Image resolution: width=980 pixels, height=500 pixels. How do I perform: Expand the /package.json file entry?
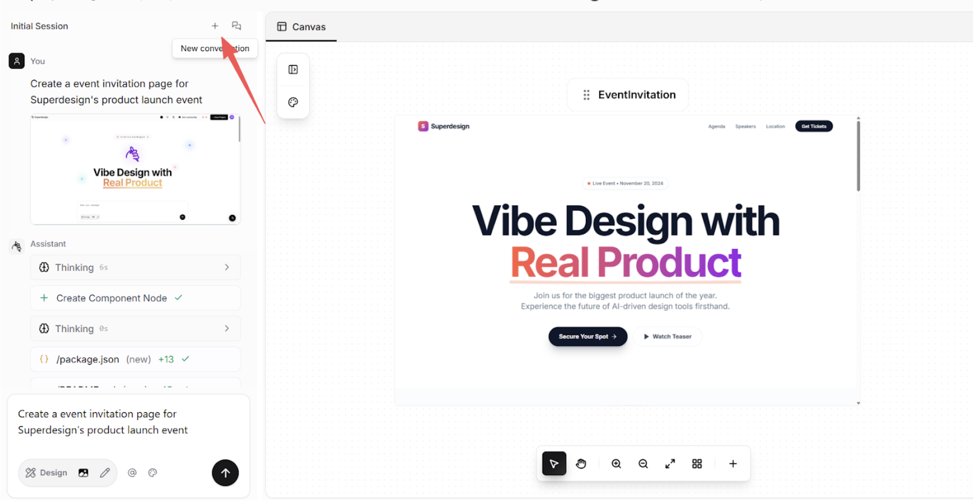click(x=135, y=359)
